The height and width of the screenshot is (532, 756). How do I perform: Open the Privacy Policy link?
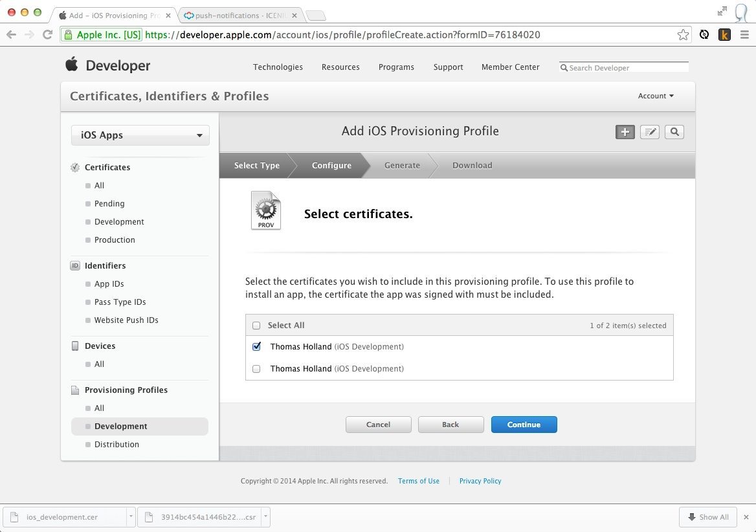point(480,481)
